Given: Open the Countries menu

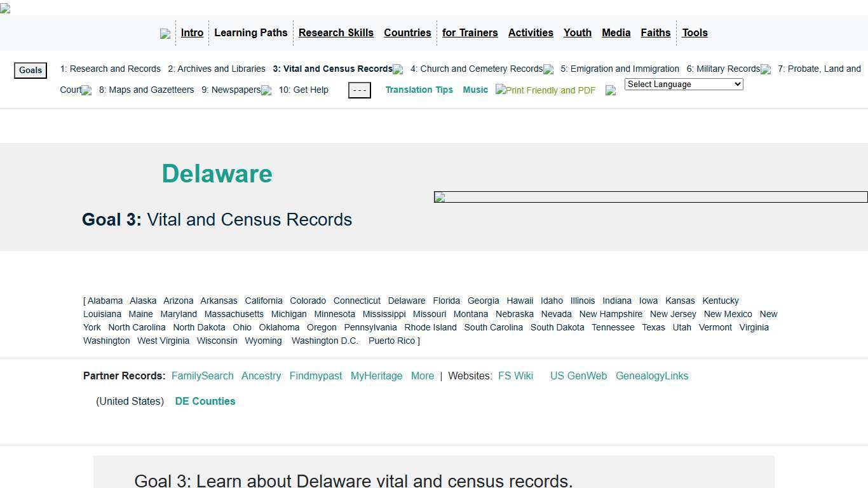Looking at the screenshot, I should click(407, 32).
